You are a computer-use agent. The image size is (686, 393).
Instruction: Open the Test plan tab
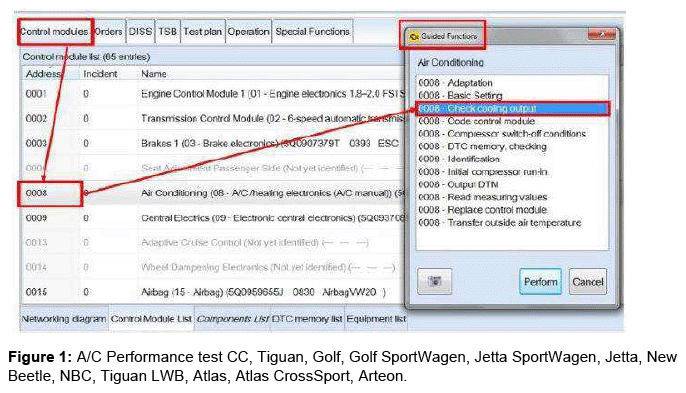203,32
